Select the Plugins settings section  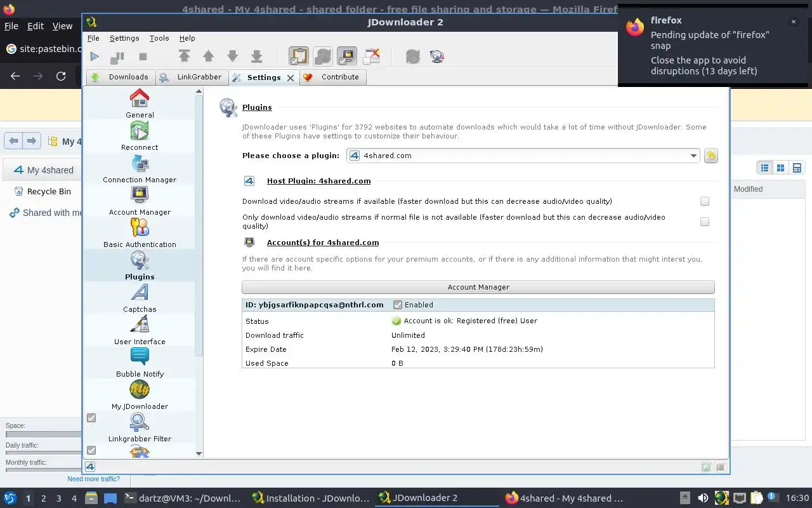pos(140,265)
